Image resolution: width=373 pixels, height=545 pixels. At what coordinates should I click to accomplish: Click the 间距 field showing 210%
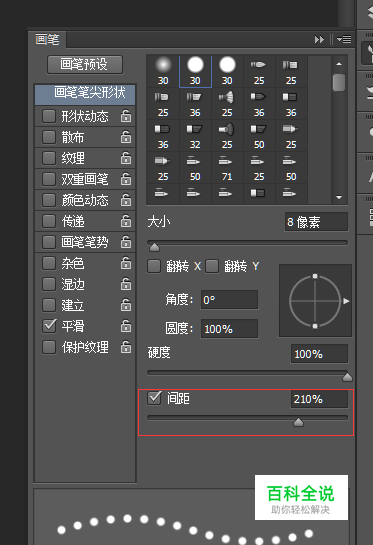319,399
